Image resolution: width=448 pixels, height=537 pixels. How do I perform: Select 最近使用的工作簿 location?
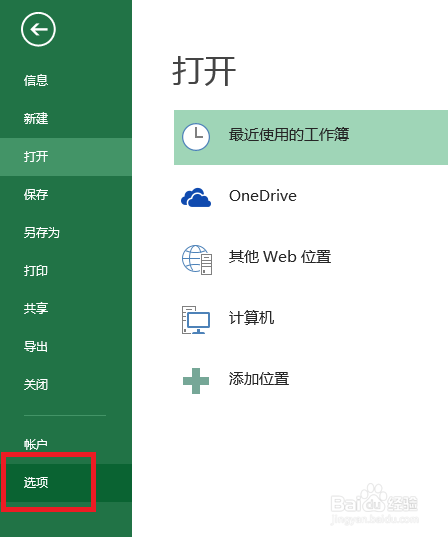pyautogui.click(x=311, y=137)
